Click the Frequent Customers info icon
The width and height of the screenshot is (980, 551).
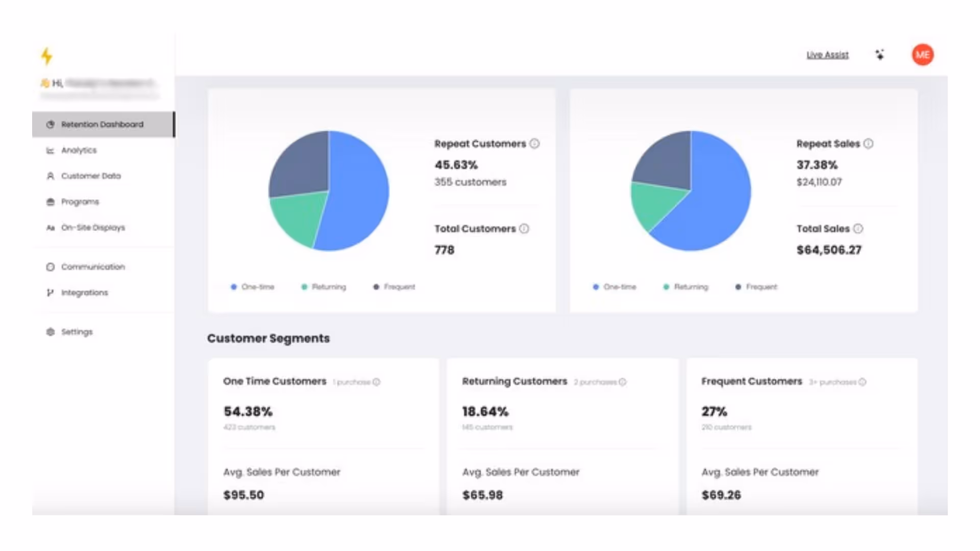(862, 382)
